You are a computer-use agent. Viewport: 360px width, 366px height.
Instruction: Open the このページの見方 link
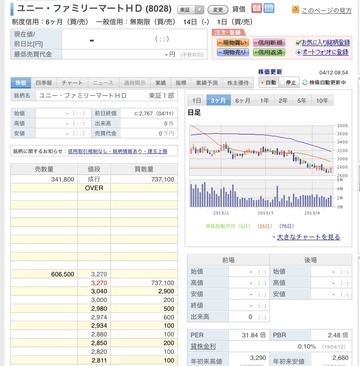(x=326, y=11)
